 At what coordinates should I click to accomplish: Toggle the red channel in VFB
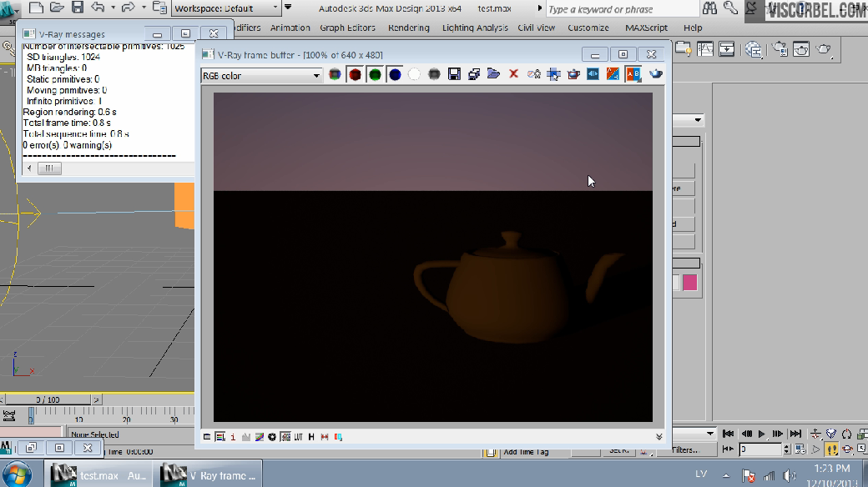click(x=355, y=74)
